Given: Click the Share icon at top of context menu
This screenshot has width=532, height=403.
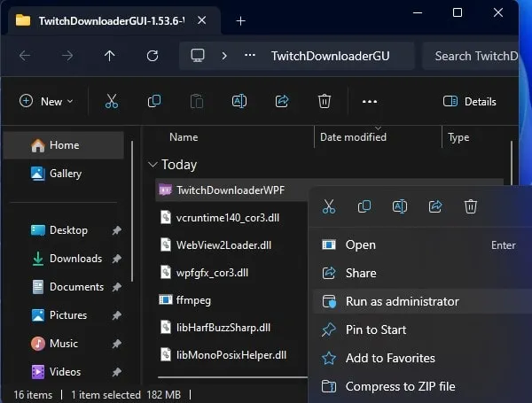Looking at the screenshot, I should pyautogui.click(x=435, y=206).
